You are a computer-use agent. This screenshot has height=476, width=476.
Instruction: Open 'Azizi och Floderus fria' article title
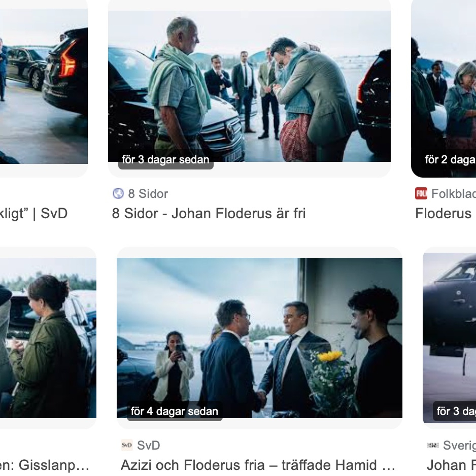coord(258,465)
